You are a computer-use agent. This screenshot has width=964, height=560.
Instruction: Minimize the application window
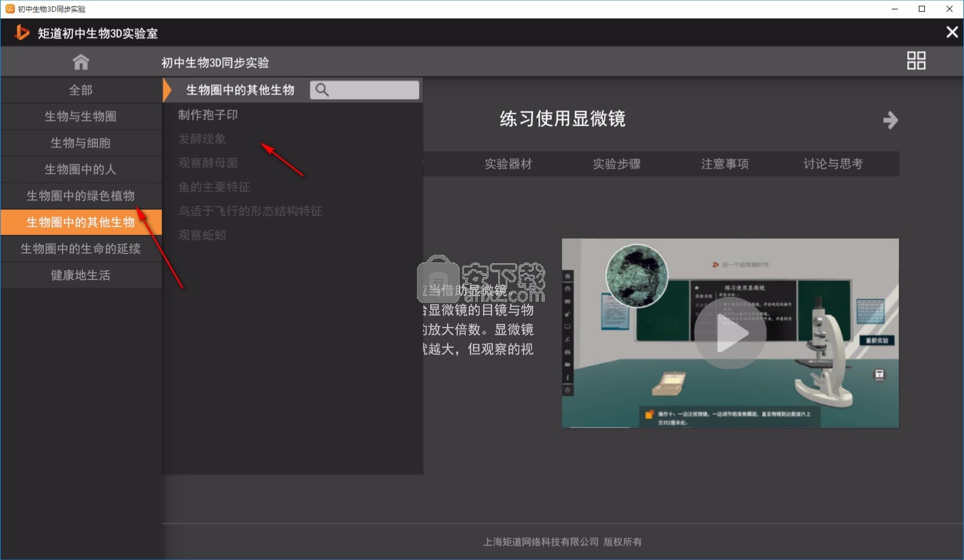click(x=895, y=9)
